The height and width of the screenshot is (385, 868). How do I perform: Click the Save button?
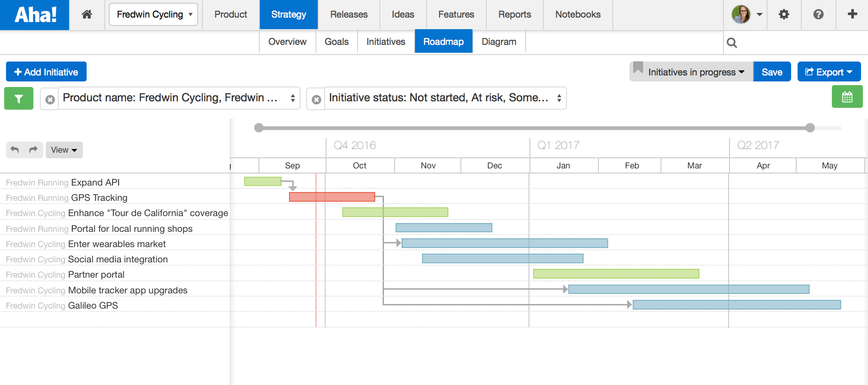(772, 72)
